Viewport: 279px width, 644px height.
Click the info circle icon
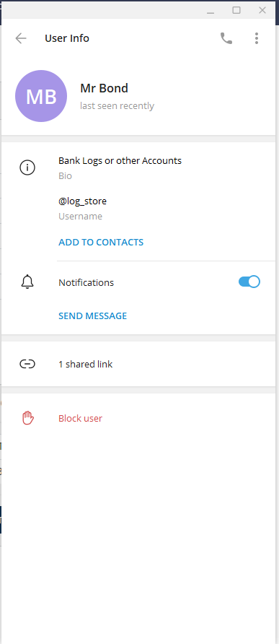click(x=27, y=167)
